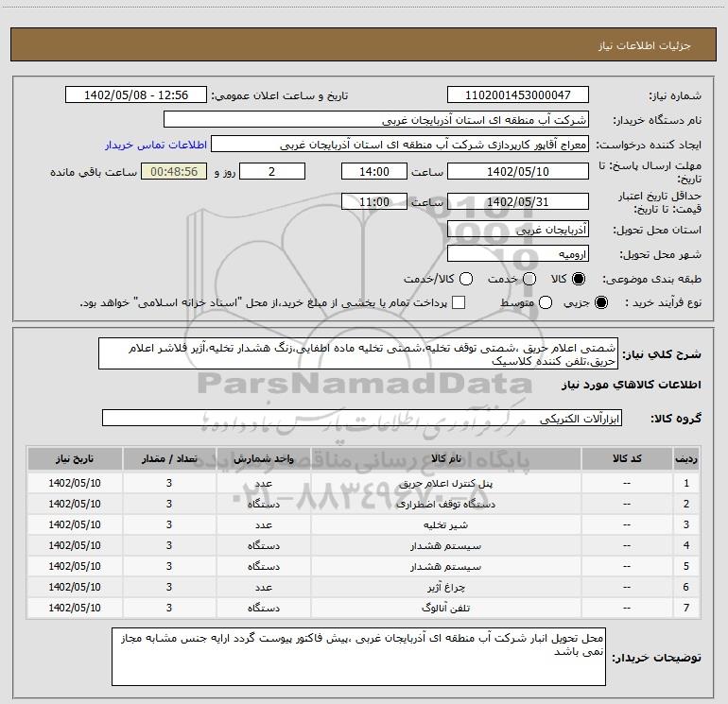The width and height of the screenshot is (728, 704).
Task: Open the اطلاعات تماس خریدار link
Action: (156, 145)
